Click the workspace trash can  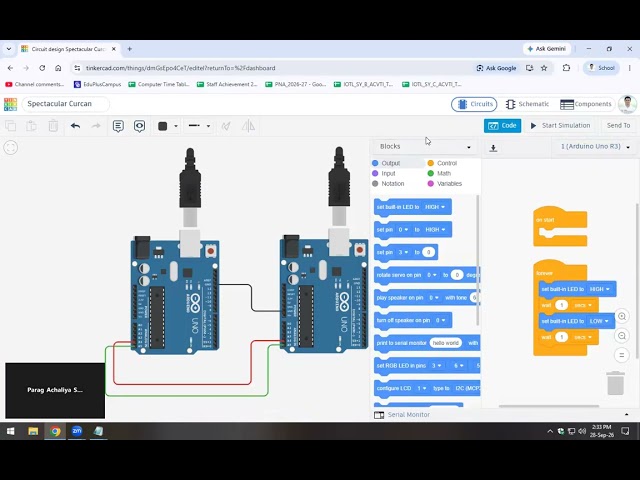tap(616, 383)
